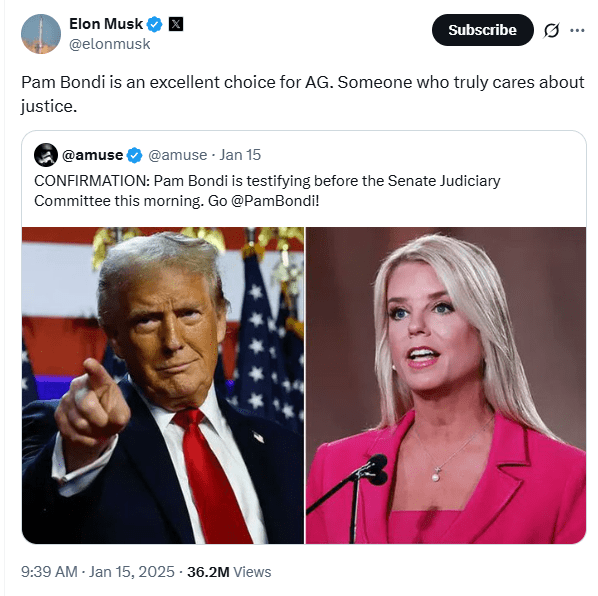The image size is (598, 596).
Task: Open the @elonmusk handle link
Action: tap(110, 44)
